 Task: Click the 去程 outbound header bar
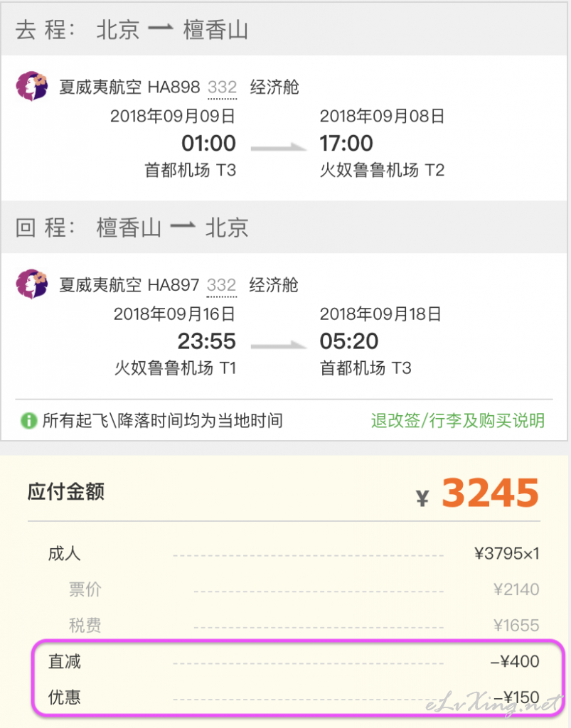click(x=284, y=29)
